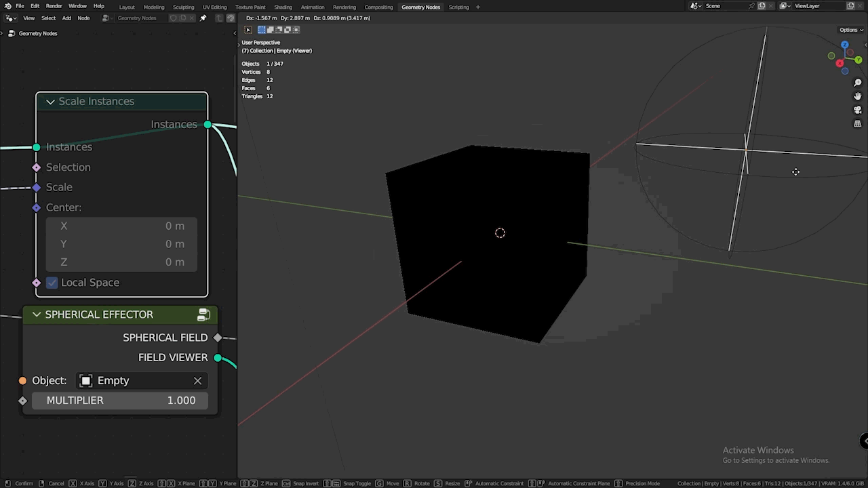Open the Render menu
This screenshot has width=868, height=488.
tap(54, 6)
